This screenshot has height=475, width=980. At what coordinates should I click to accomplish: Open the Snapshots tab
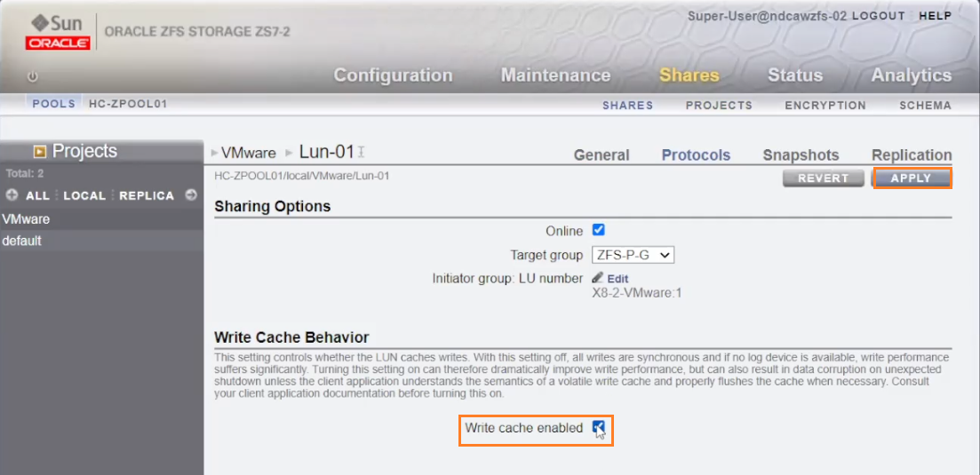tap(801, 154)
